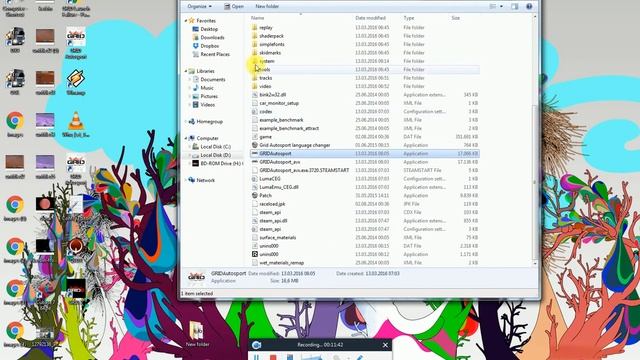Select the shaderpack folder
The width and height of the screenshot is (640, 360).
[x=364, y=36]
